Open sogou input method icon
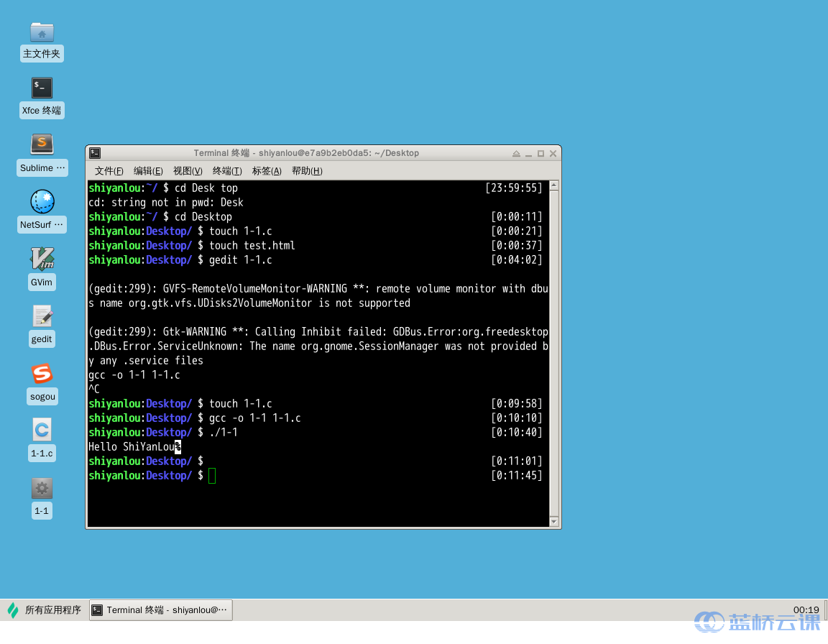828x644 pixels. (42, 374)
